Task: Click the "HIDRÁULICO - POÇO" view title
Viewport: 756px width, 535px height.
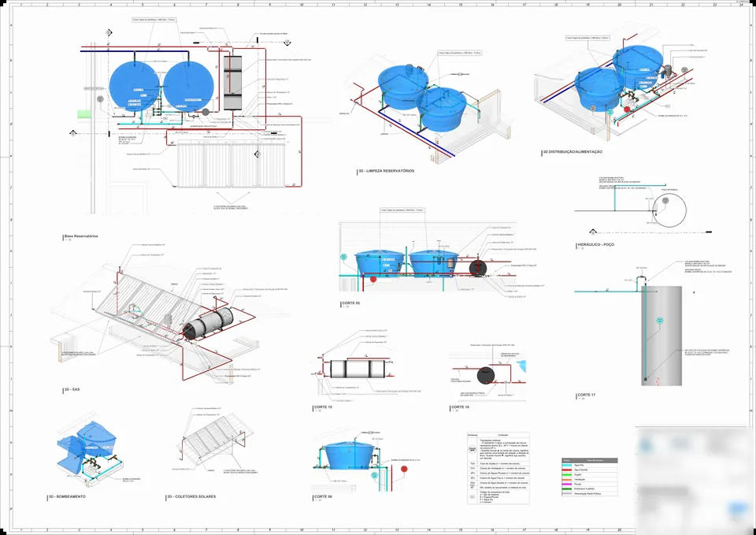Action: tap(596, 245)
